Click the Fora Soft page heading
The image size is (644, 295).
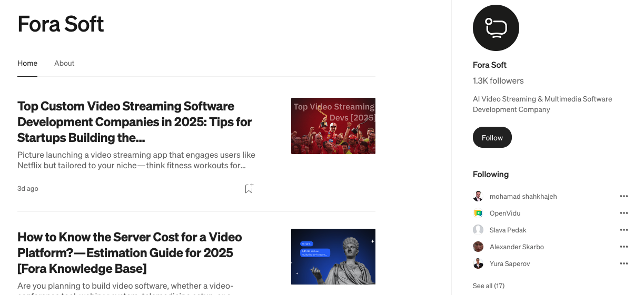(61, 24)
